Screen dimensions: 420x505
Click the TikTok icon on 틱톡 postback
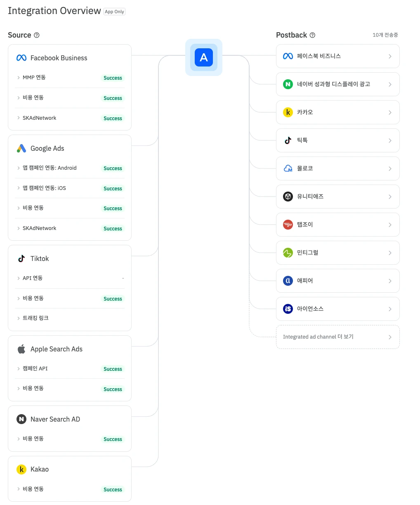coord(288,140)
